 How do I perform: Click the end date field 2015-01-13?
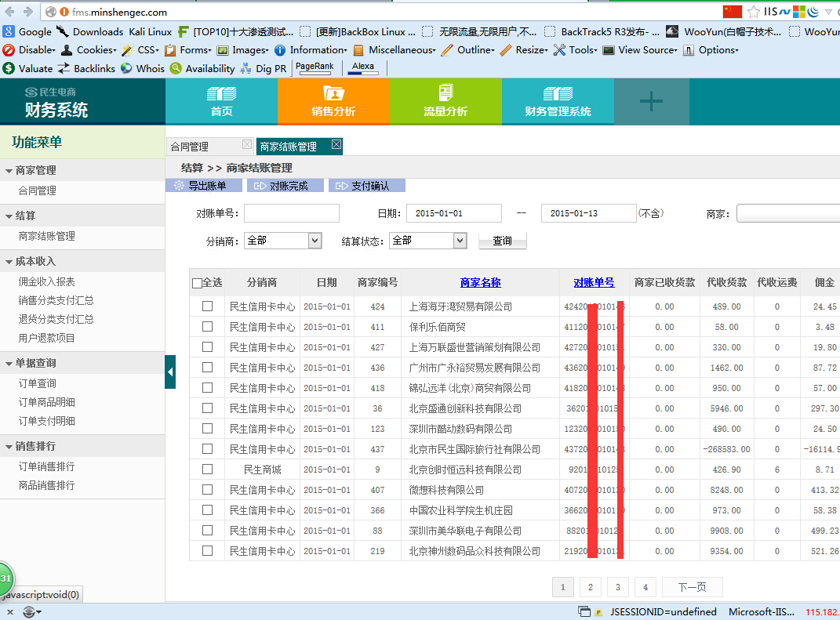tap(589, 213)
